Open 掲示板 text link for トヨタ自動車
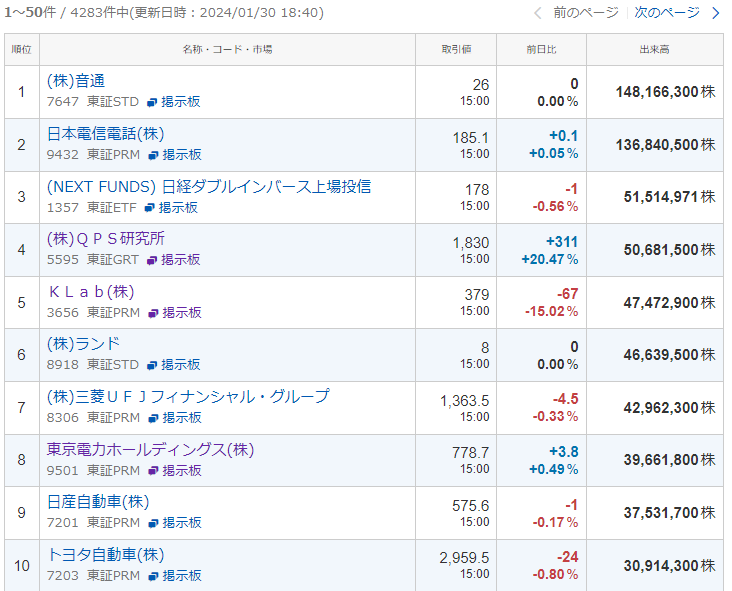Viewport: 732px width, 591px height. pyautogui.click(x=182, y=575)
